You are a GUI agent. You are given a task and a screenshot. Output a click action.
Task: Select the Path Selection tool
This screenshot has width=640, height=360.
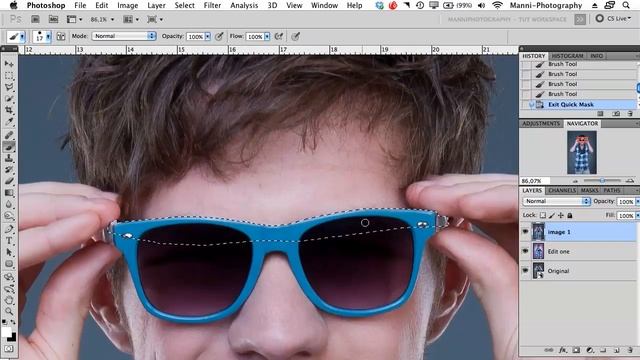pyautogui.click(x=9, y=252)
